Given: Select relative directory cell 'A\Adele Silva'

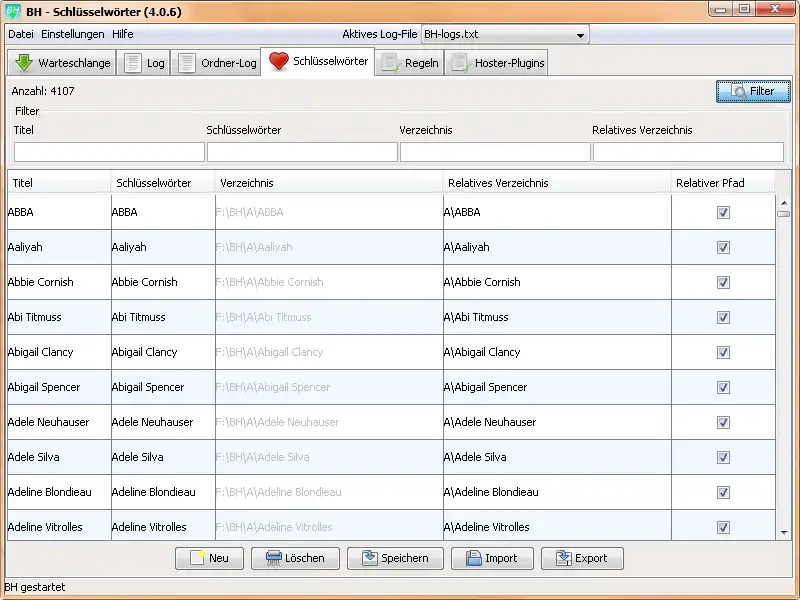Looking at the screenshot, I should (557, 457).
